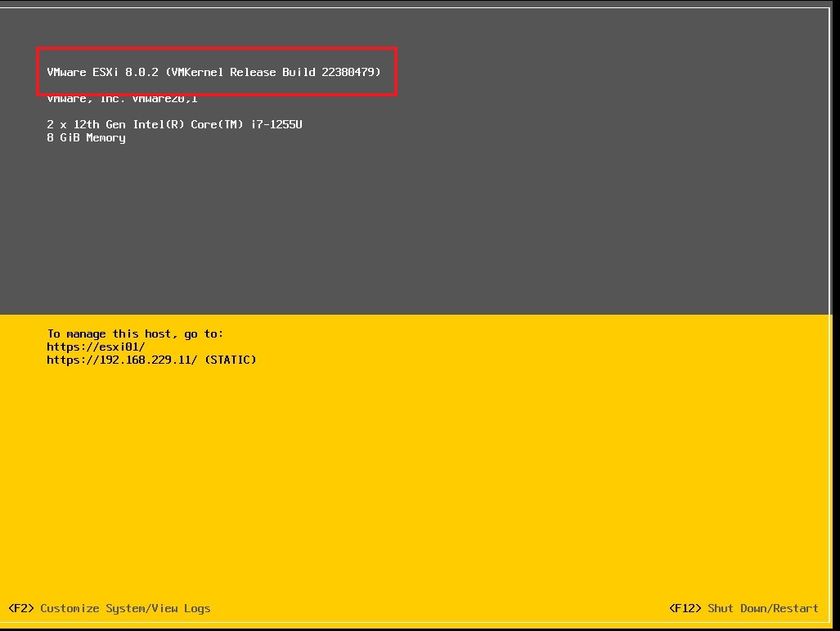Select the F2 Customize System/View Logs option
The image size is (840, 631).
point(110,608)
